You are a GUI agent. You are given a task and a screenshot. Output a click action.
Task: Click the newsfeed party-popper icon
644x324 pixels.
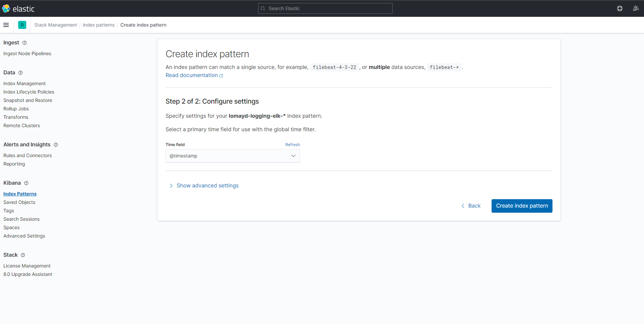636,8
